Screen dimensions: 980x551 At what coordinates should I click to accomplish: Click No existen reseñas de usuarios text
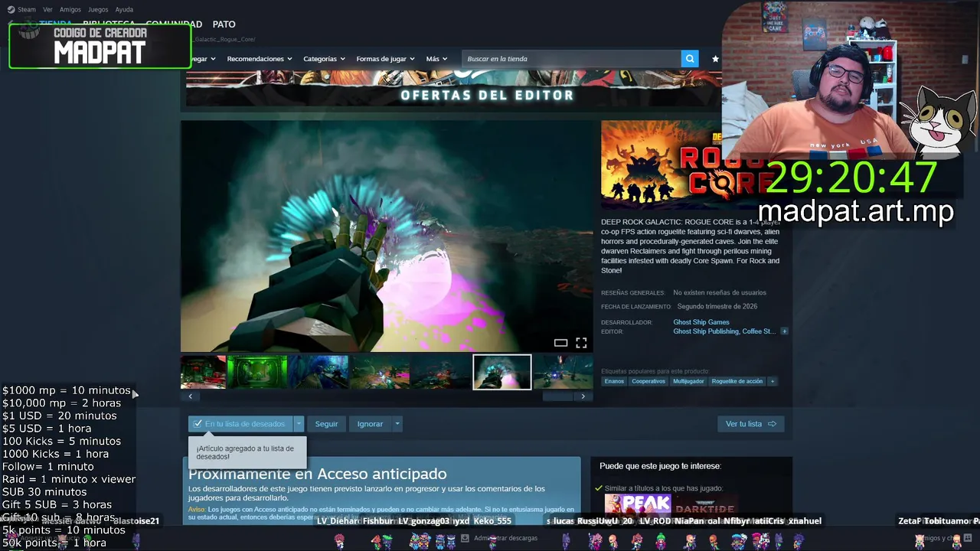point(720,292)
